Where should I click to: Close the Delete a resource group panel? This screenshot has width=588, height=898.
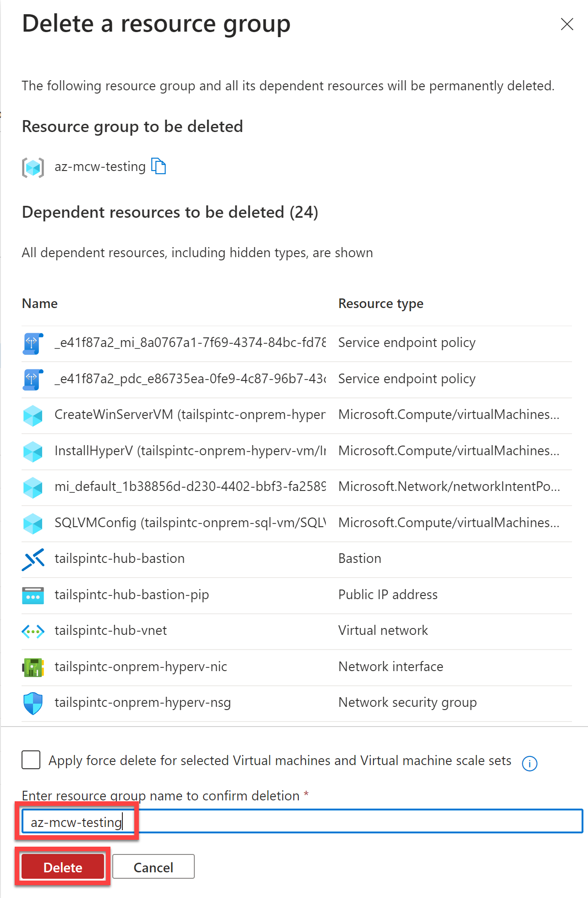[x=567, y=24]
